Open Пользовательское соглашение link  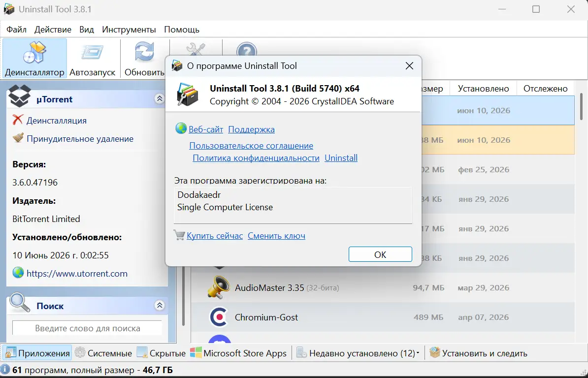click(x=251, y=146)
